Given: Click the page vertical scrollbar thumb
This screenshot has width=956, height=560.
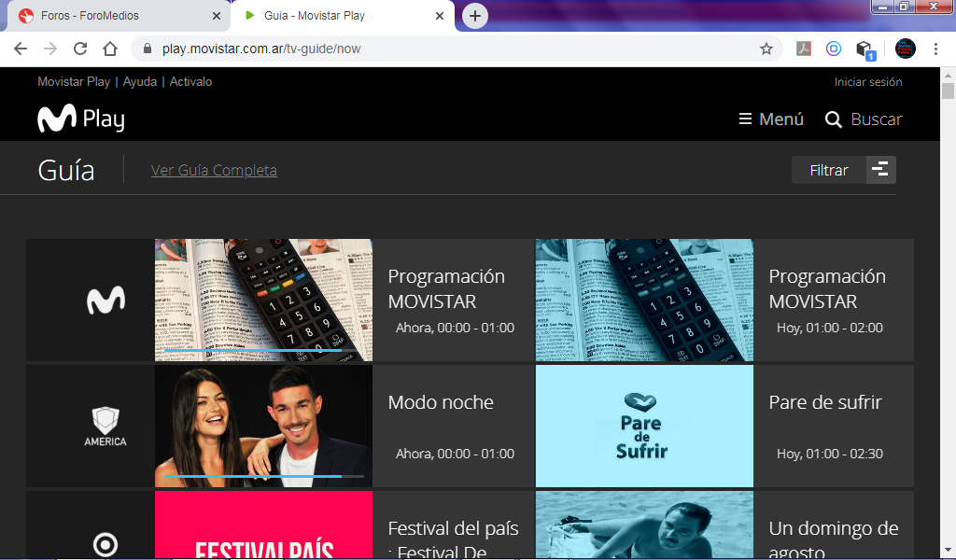Looking at the screenshot, I should pyautogui.click(x=948, y=91).
